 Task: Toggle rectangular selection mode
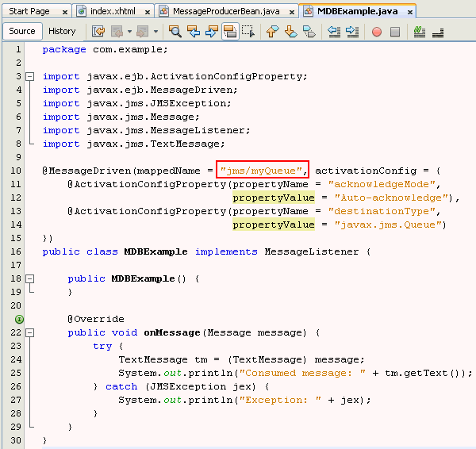(248, 32)
